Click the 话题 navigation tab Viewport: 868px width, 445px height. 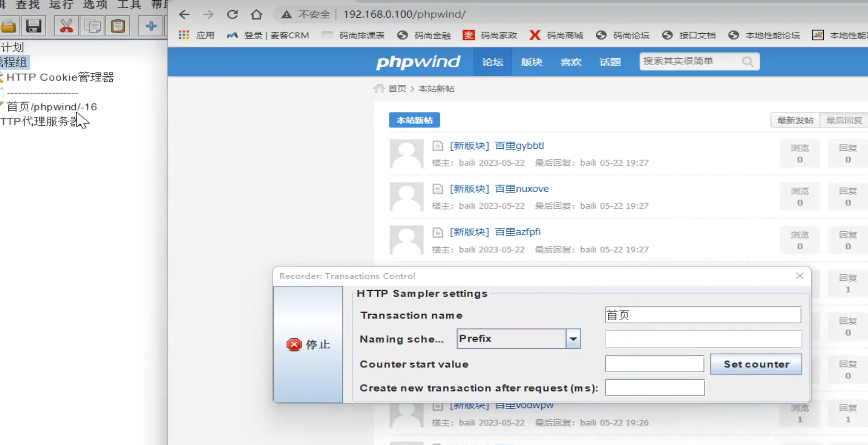click(610, 62)
